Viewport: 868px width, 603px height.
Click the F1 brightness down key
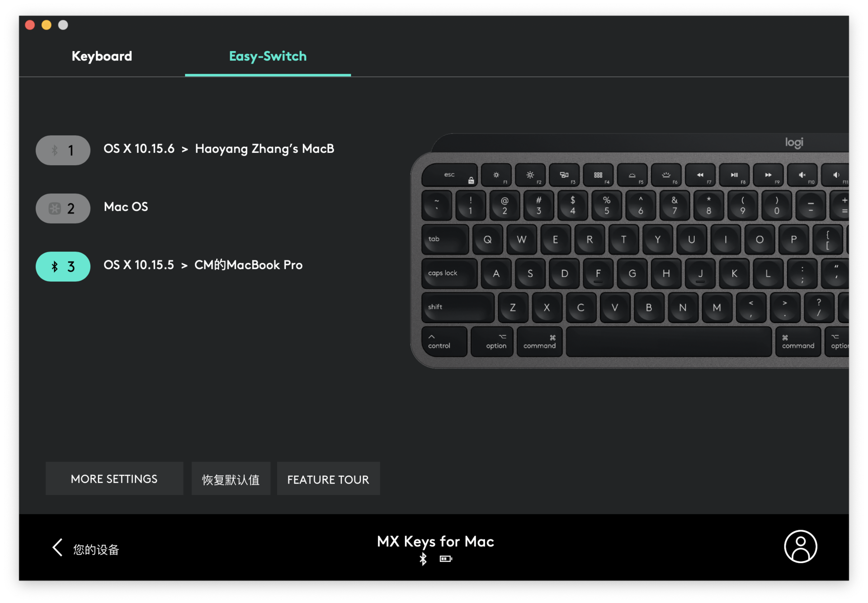(x=496, y=175)
